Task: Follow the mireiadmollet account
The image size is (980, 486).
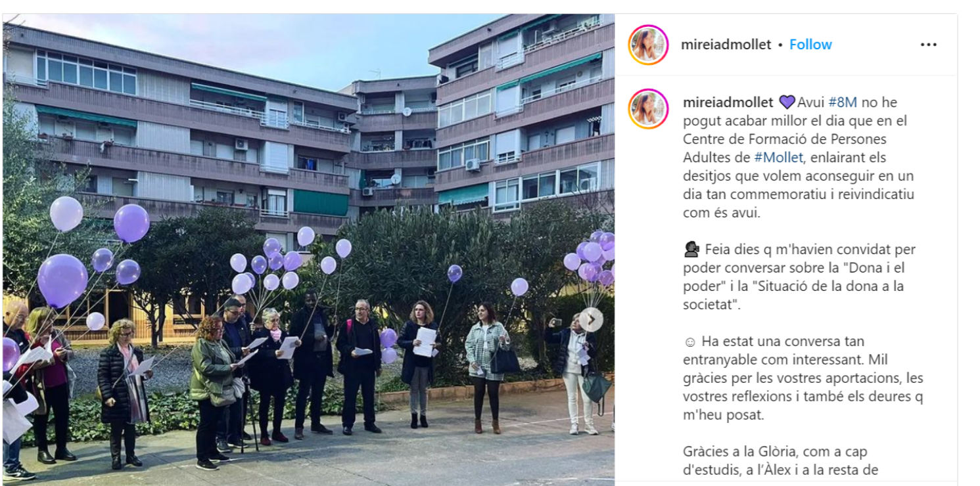Action: [810, 45]
